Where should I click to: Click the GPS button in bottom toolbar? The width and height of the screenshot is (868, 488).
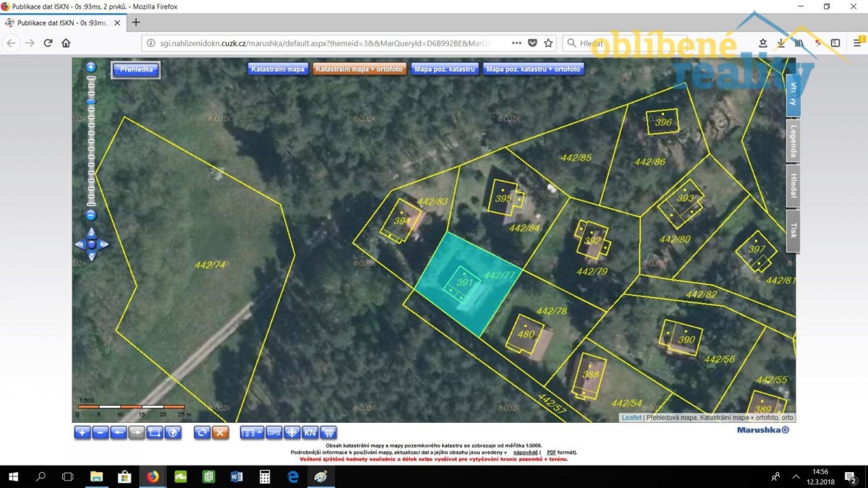(274, 432)
